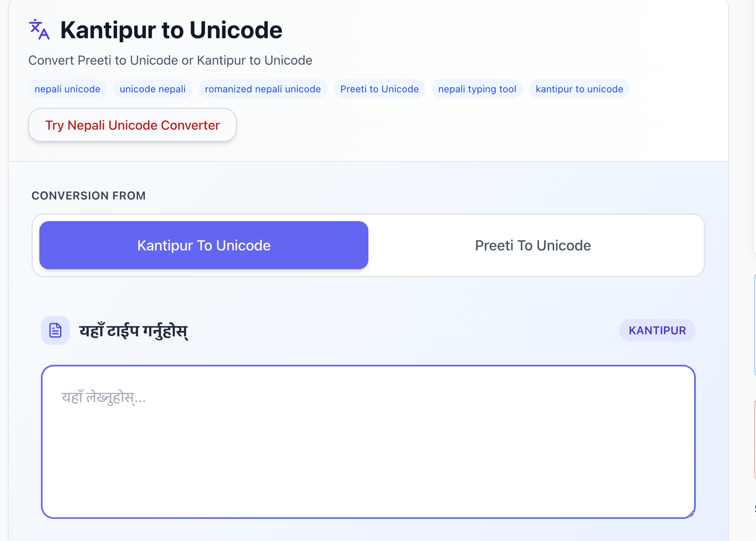Select the Preeti To Unicode tab
756x541 pixels.
[533, 245]
